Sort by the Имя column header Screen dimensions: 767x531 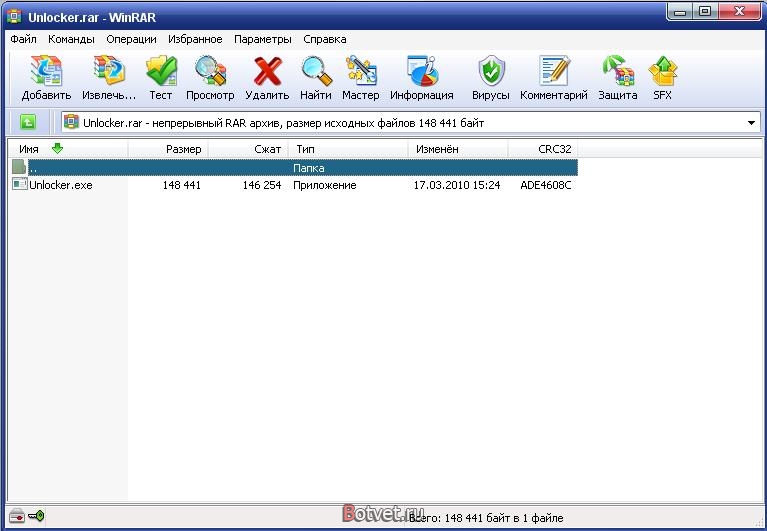pyautogui.click(x=68, y=149)
